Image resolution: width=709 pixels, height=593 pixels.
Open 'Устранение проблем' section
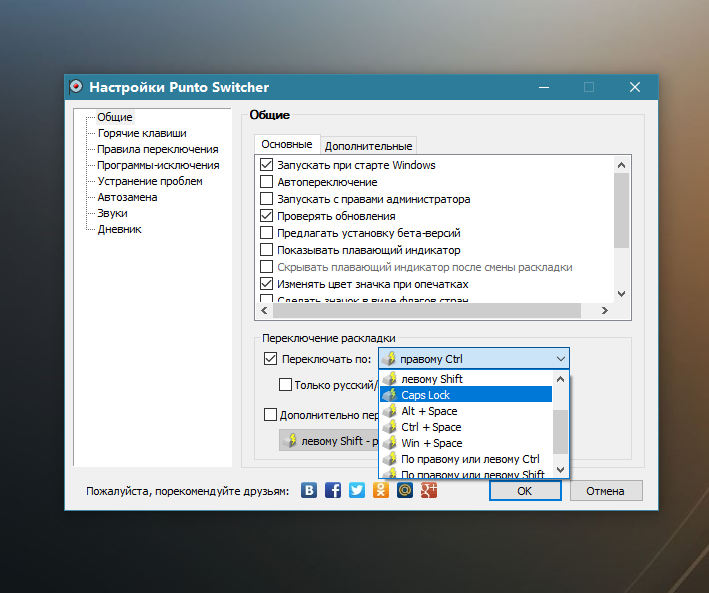point(150,181)
